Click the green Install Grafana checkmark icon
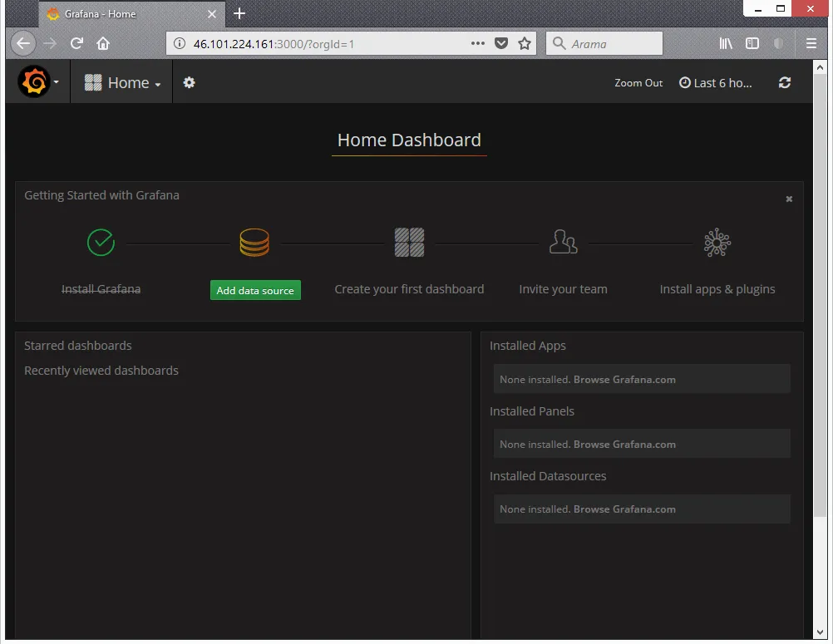The height and width of the screenshot is (644, 833). tap(101, 243)
